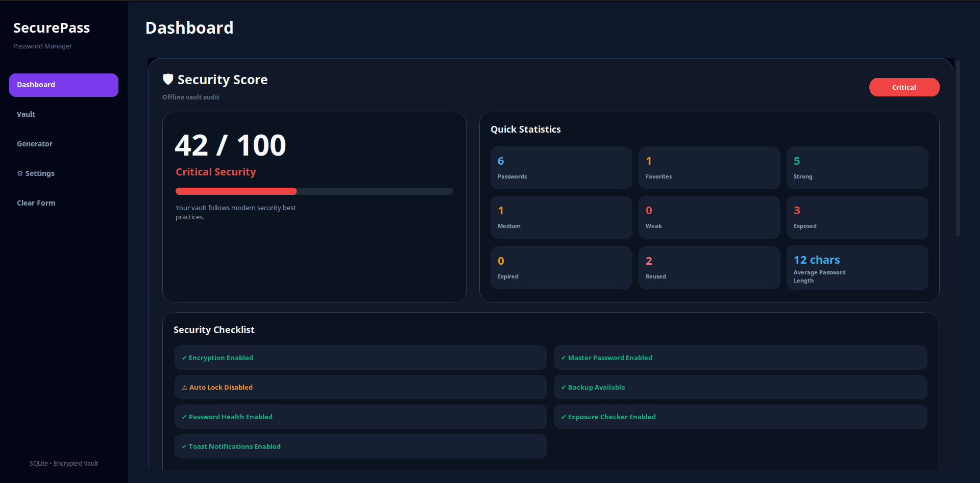This screenshot has height=483, width=980.
Task: Click the vault best practices description text
Action: tap(236, 212)
